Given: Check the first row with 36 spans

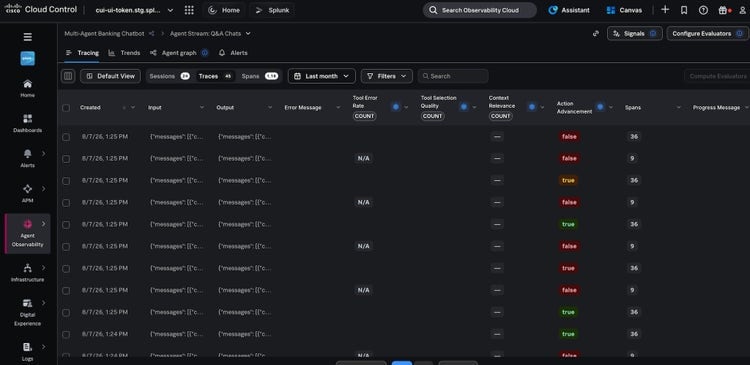Looking at the screenshot, I should 66,137.
